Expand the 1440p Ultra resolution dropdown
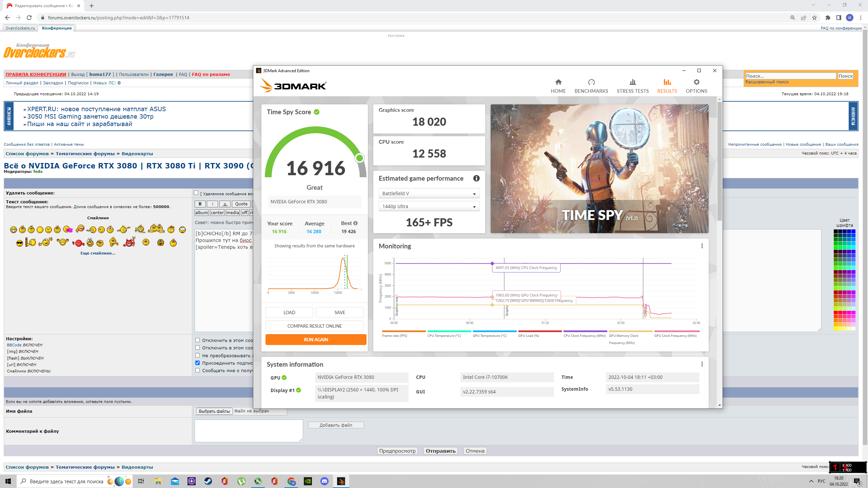868x488 pixels. coord(429,206)
